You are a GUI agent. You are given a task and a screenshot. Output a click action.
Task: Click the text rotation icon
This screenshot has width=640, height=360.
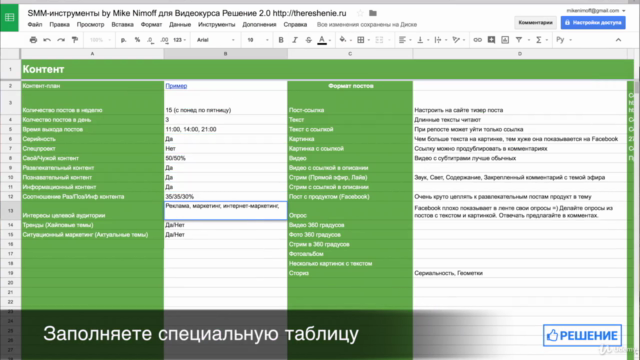(x=456, y=40)
